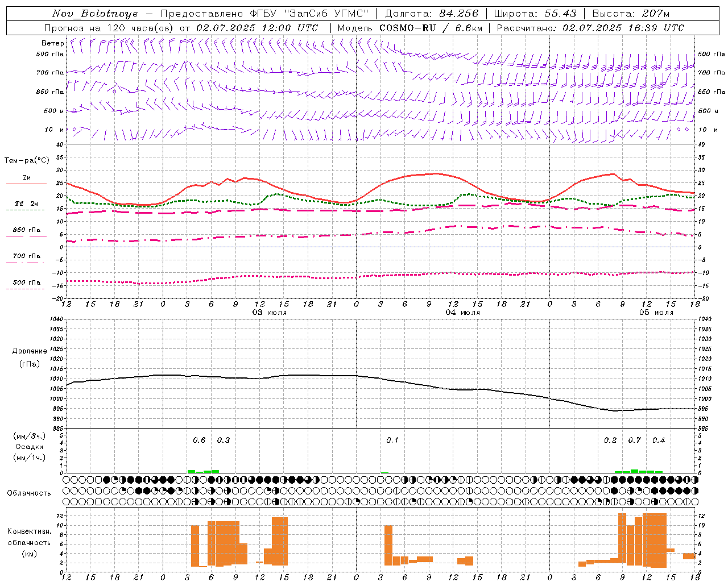Click the red solid 2м legend line
728x582 pixels.
pos(26,184)
